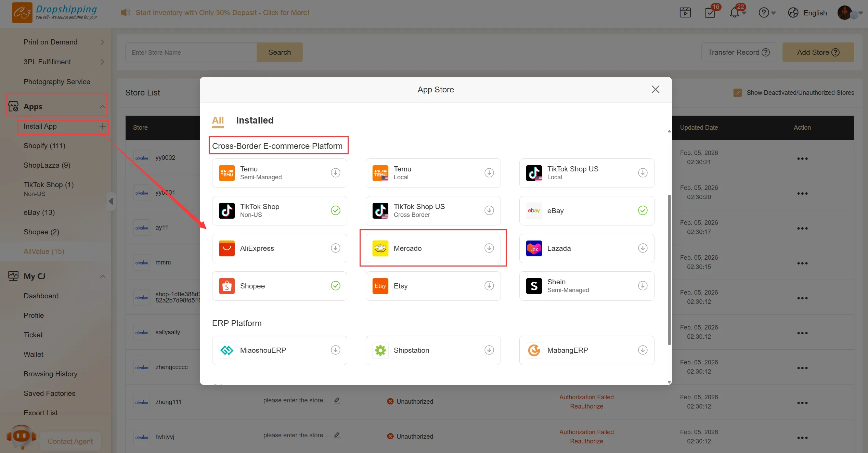Open Shopify (111) in the sidebar

coord(44,146)
